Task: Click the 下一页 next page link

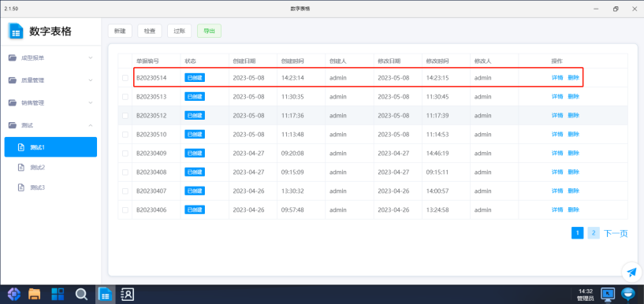Action: coord(616,233)
